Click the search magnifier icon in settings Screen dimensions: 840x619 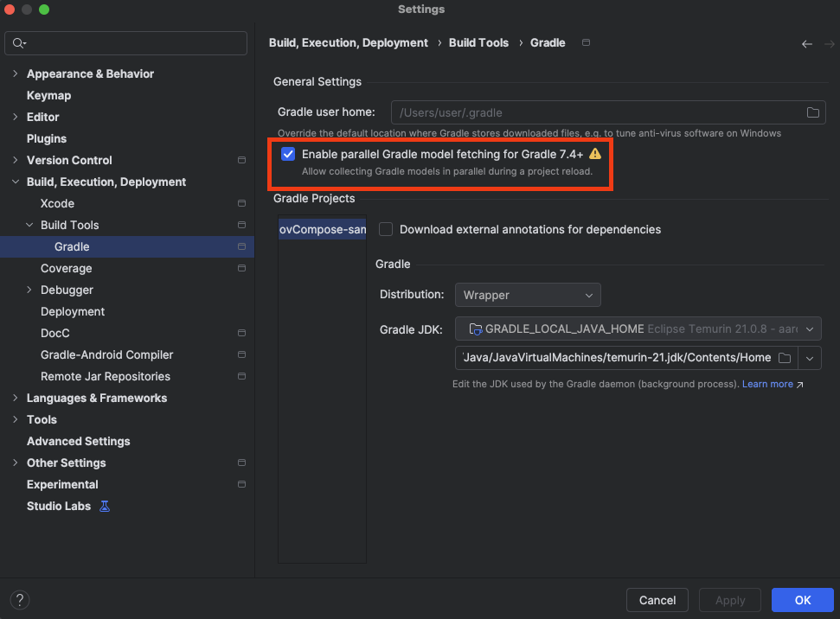tap(19, 43)
